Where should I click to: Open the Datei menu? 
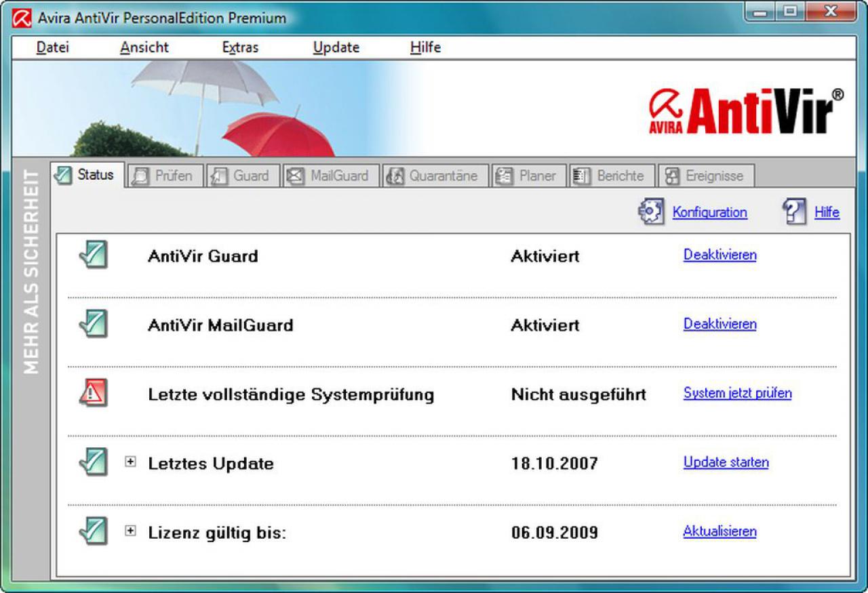(x=52, y=47)
